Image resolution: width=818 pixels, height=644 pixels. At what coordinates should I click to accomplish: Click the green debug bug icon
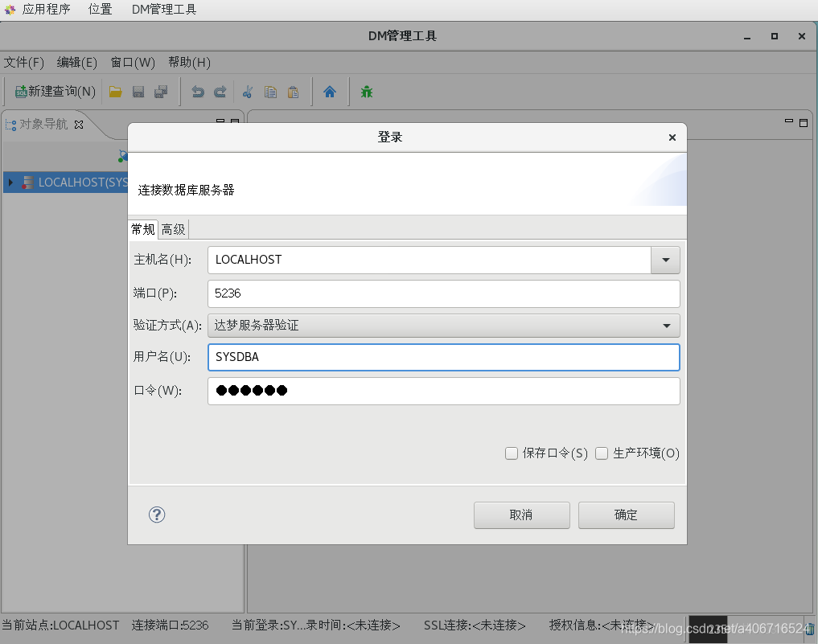tap(366, 91)
